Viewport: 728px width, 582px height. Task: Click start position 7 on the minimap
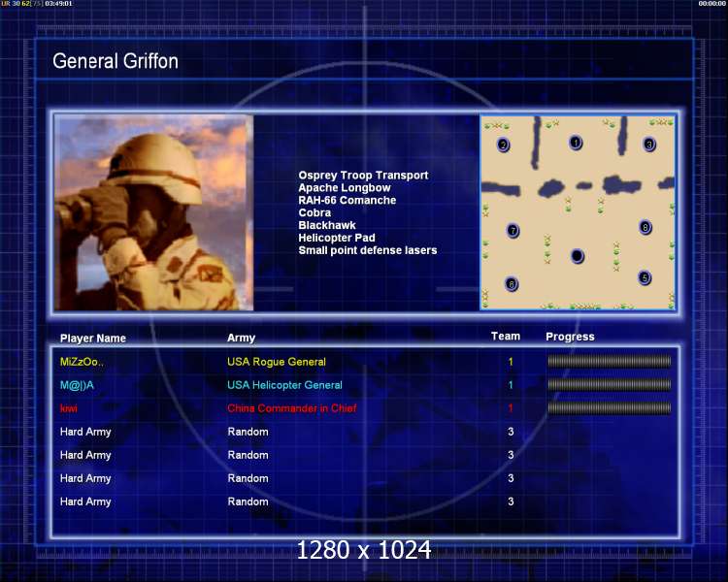[513, 230]
